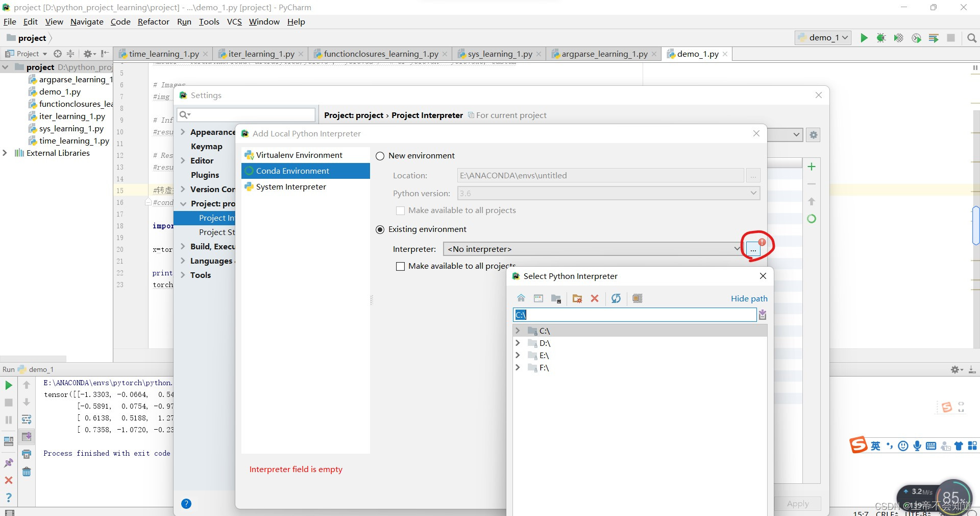Viewport: 980px width, 516px height.
Task: Open the Keymap settings page
Action: 206,146
